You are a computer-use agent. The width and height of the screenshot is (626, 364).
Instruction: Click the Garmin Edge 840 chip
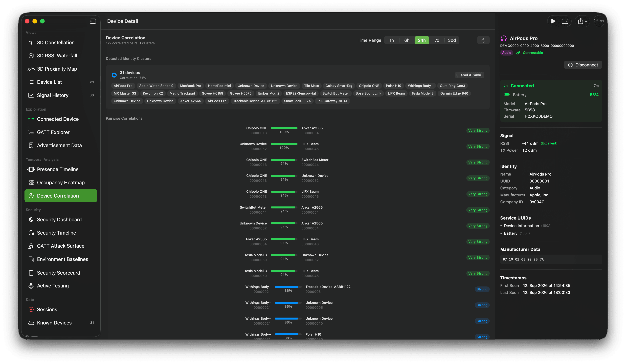click(x=454, y=93)
